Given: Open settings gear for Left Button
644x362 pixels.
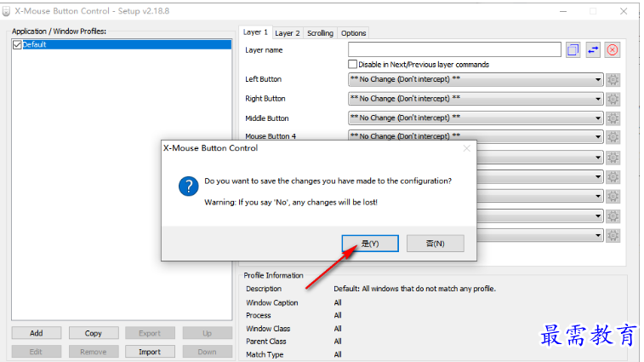Looking at the screenshot, I should [x=613, y=79].
